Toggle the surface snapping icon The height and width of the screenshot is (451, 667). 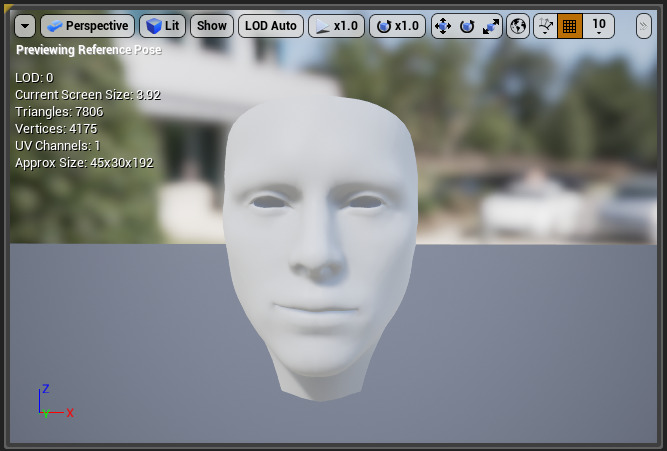pyautogui.click(x=545, y=26)
